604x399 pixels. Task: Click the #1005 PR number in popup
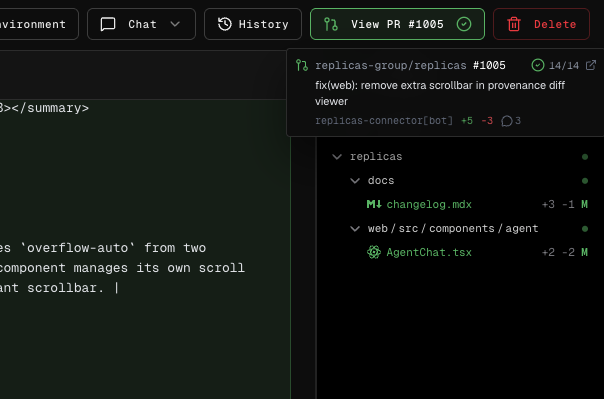click(489, 65)
